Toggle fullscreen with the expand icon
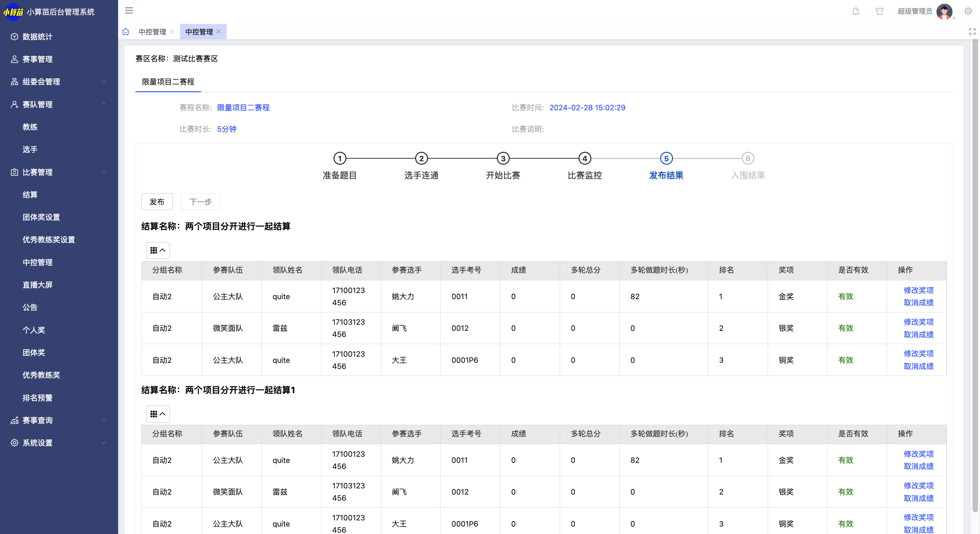Image resolution: width=980 pixels, height=534 pixels. [972, 32]
